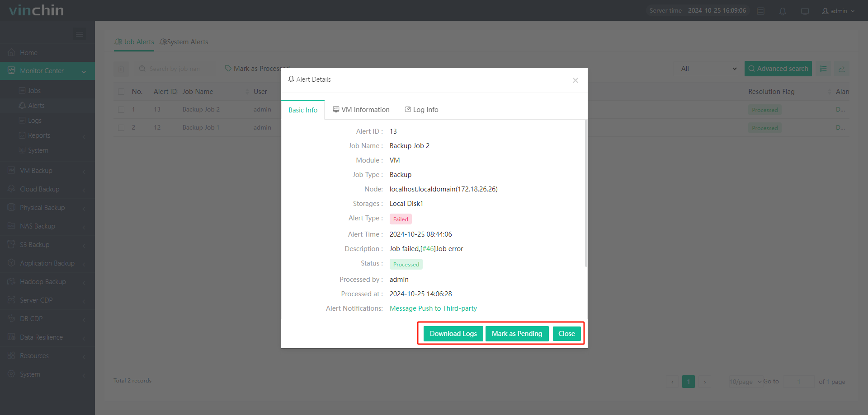Check the checkbox for Backup Job 2 alert
868x415 pixels.
[121, 109]
